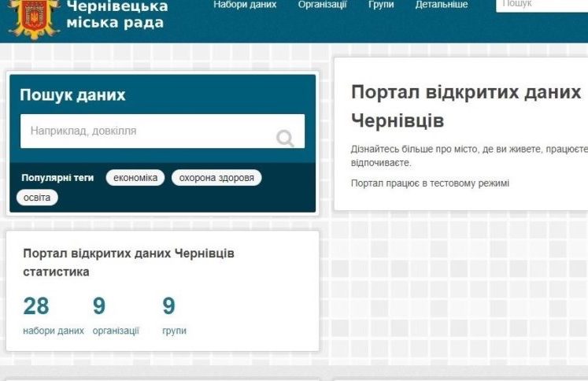588x381 pixels.
Task: Open the організації statistics label link
Action: 116,331
